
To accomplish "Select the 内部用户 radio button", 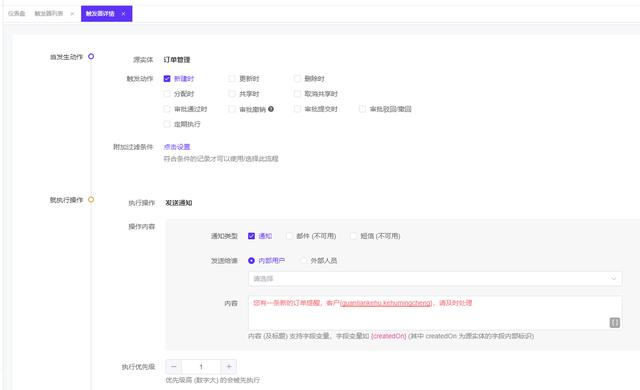I will (x=251, y=260).
